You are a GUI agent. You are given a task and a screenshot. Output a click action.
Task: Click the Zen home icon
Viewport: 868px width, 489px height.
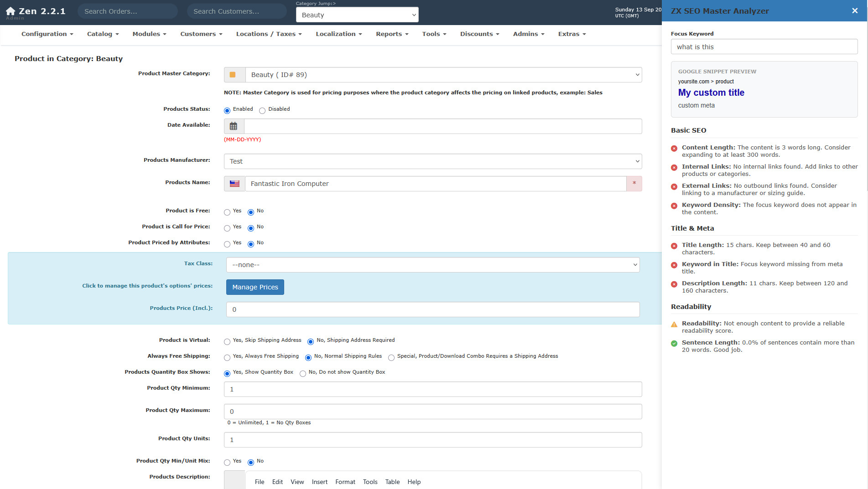pyautogui.click(x=10, y=11)
